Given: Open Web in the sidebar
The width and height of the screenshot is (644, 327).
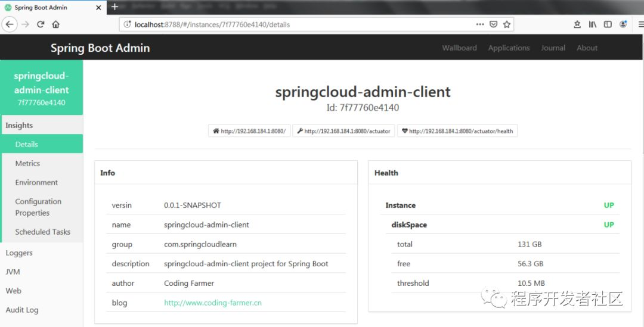Looking at the screenshot, I should click(42, 291).
